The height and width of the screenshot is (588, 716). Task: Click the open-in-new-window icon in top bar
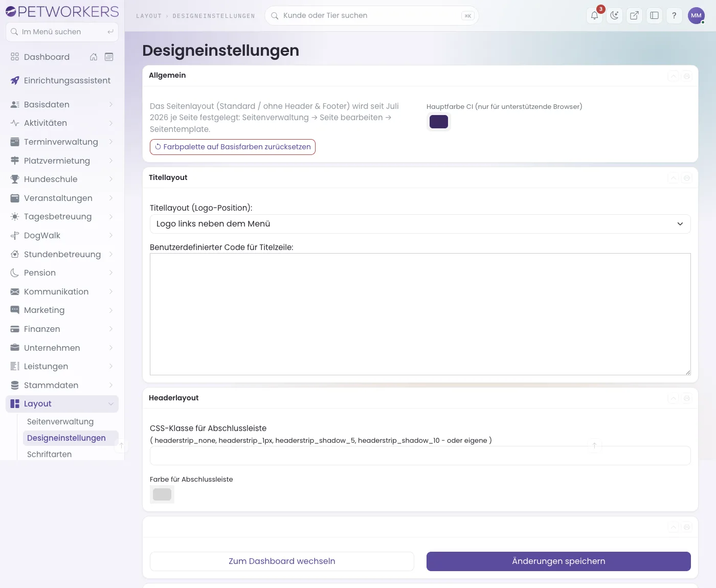pos(634,15)
